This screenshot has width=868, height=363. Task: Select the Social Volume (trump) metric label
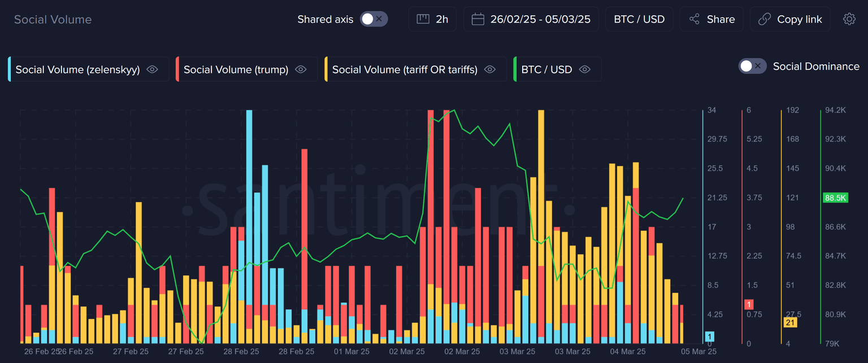pyautogui.click(x=236, y=69)
